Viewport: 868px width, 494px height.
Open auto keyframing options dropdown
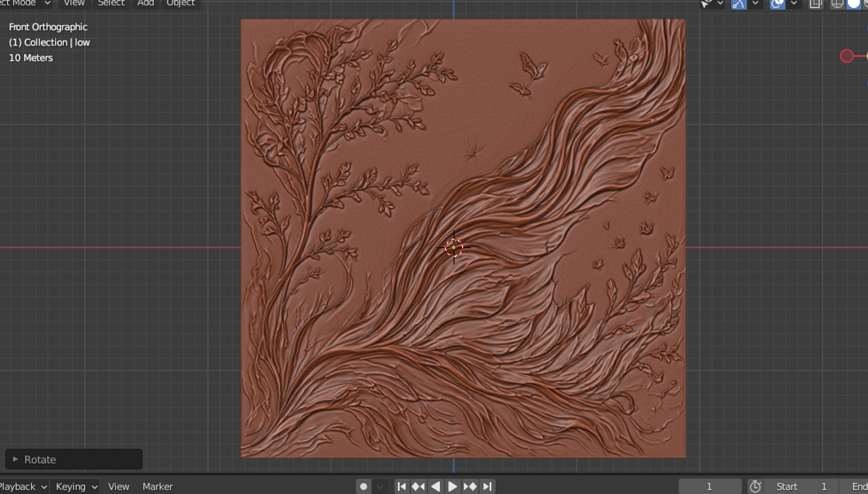[380, 486]
